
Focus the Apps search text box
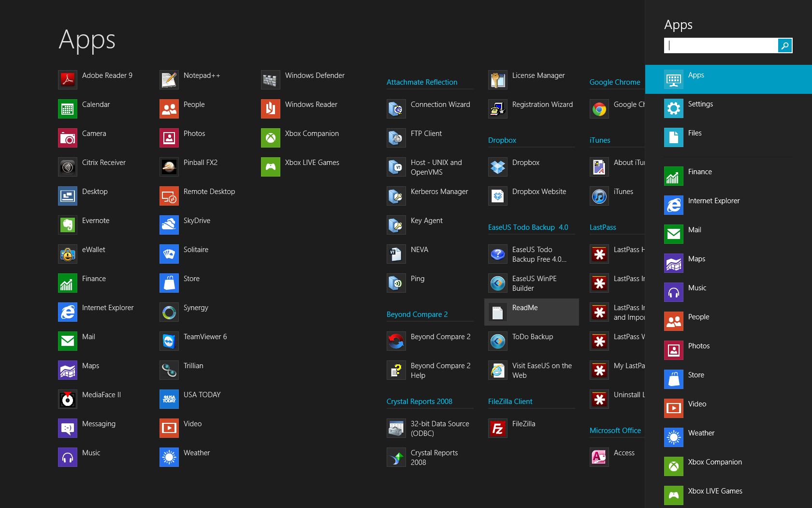721,45
